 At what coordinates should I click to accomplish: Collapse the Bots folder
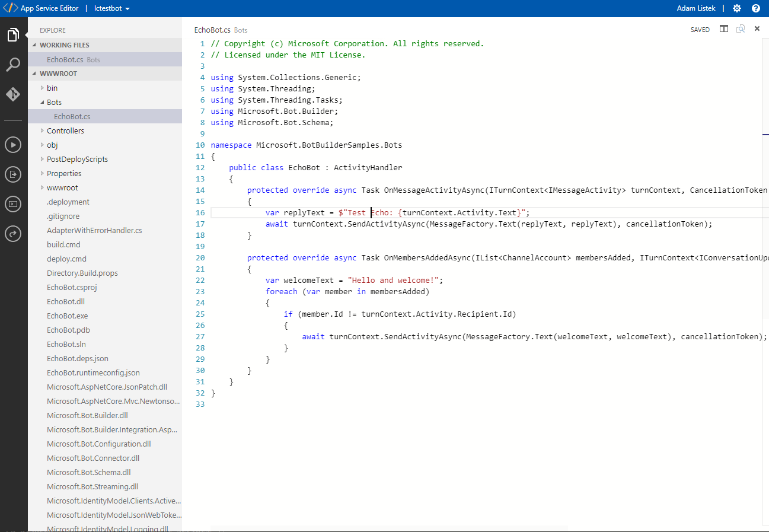54,102
